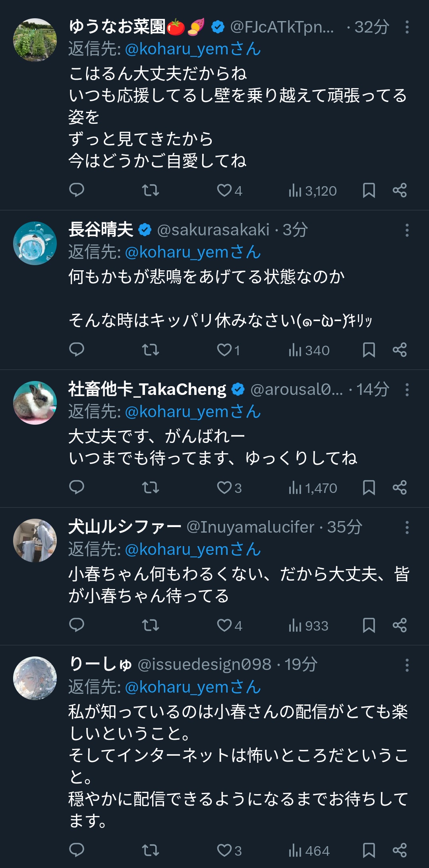Open ゆうなお菜園's profile picture
The image size is (429, 868).
pos(35,40)
